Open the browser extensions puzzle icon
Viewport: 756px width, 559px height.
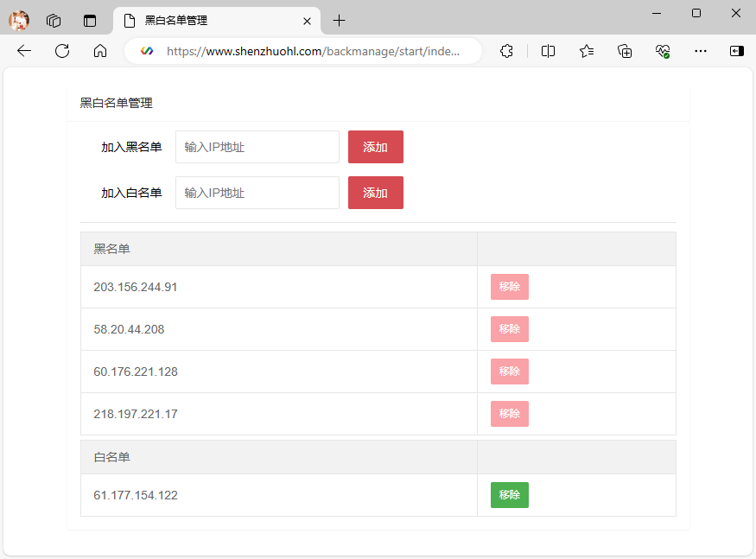pyautogui.click(x=507, y=51)
